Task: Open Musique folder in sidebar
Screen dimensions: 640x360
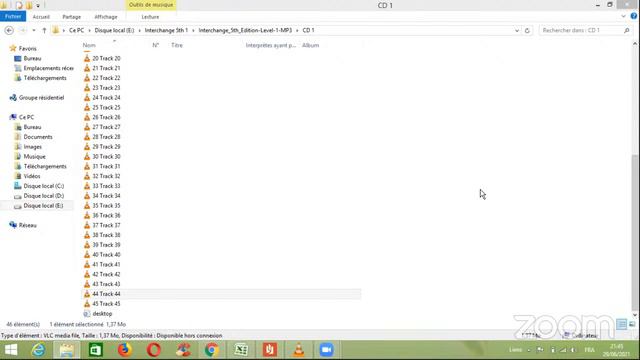Action: click(34, 156)
